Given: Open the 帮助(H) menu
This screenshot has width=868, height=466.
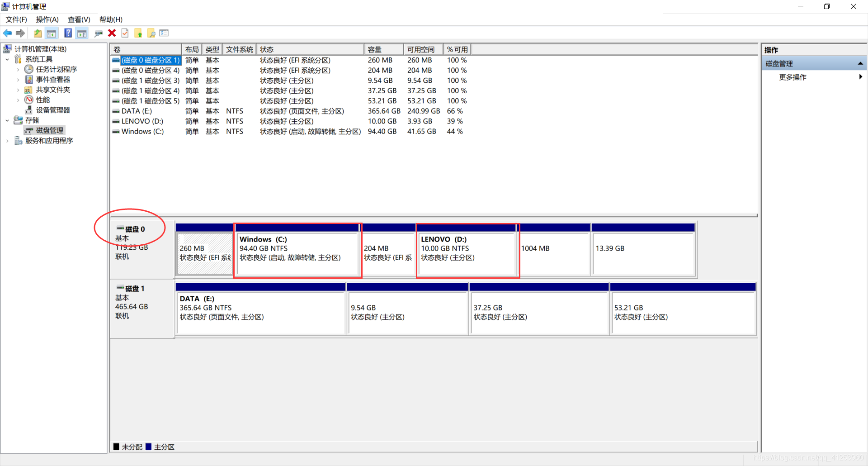Looking at the screenshot, I should [111, 19].
